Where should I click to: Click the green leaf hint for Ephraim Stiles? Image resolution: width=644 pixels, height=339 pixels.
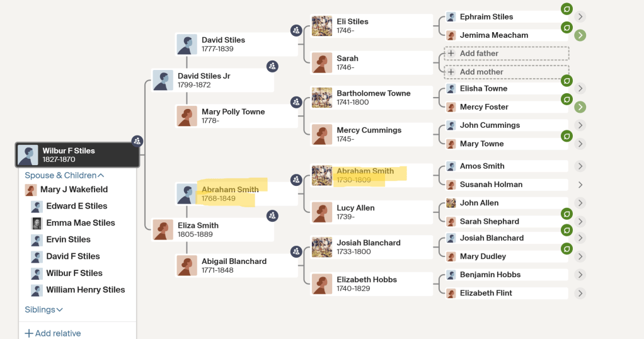[x=566, y=9]
